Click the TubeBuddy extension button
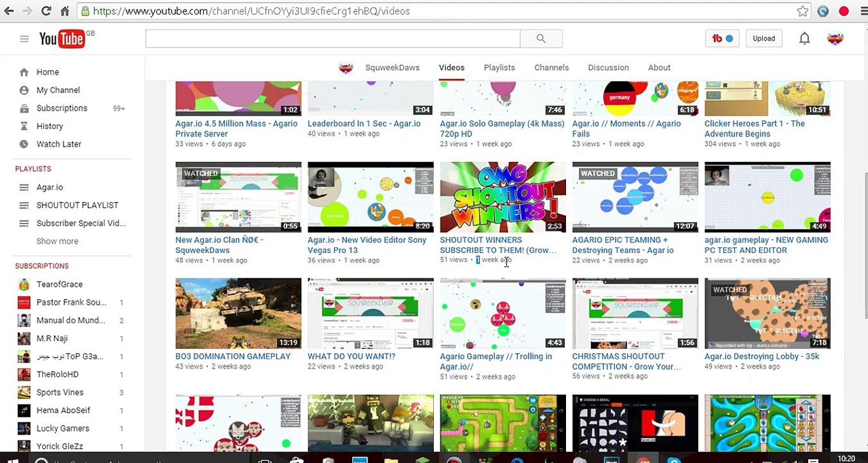Image resolution: width=868 pixels, height=463 pixels. tap(722, 39)
